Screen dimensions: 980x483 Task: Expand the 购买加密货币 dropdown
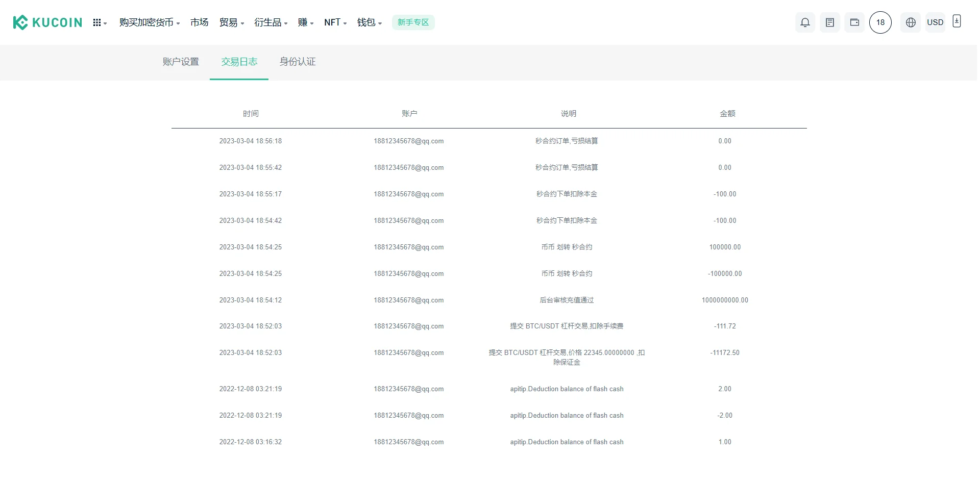pos(149,22)
